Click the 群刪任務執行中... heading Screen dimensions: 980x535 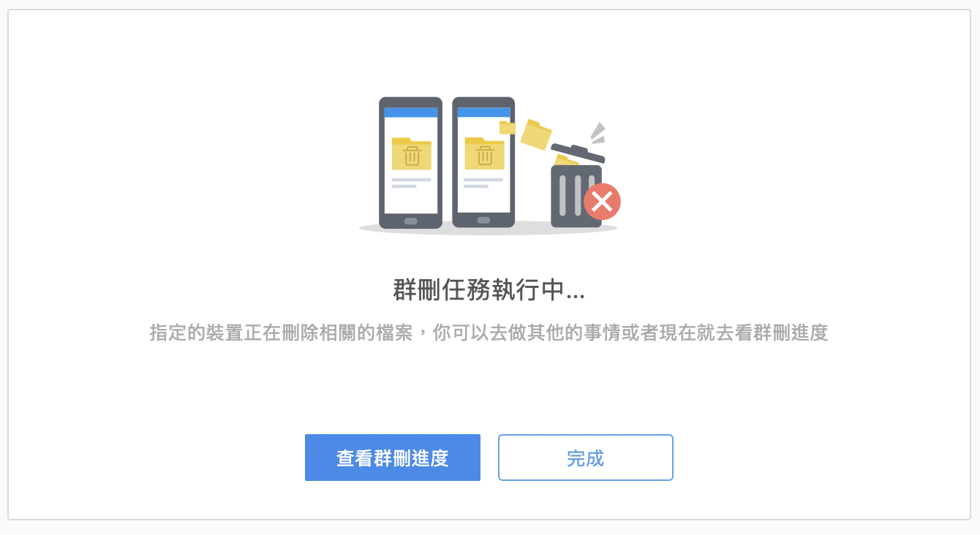point(489,290)
